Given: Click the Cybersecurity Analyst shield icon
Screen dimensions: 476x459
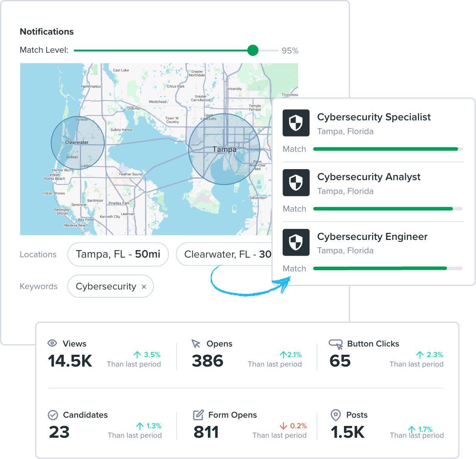Looking at the screenshot, I should pyautogui.click(x=296, y=183).
